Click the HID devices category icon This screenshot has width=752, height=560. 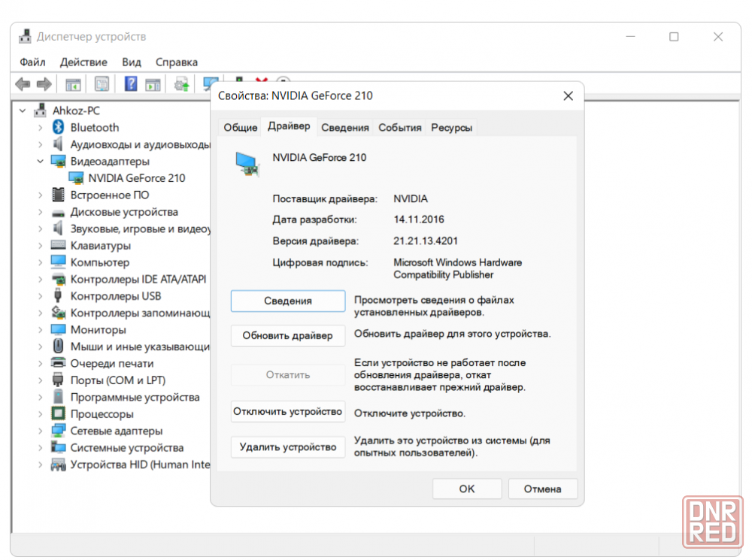pyautogui.click(x=58, y=464)
